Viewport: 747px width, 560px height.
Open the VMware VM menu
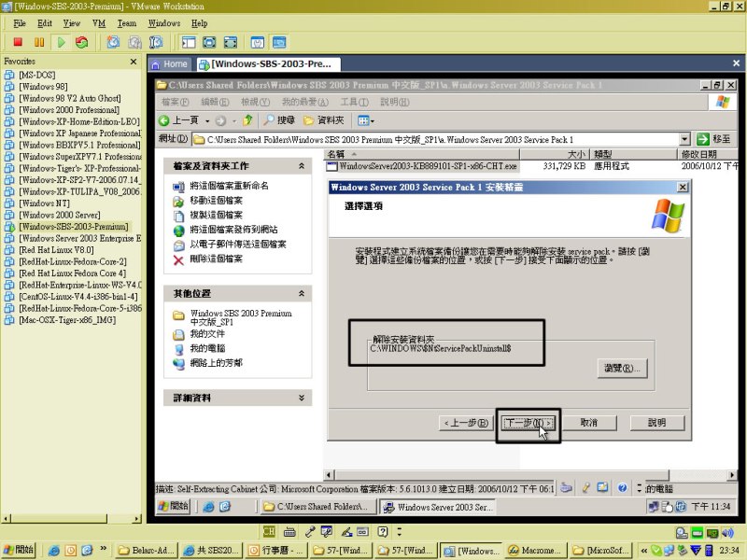click(99, 23)
